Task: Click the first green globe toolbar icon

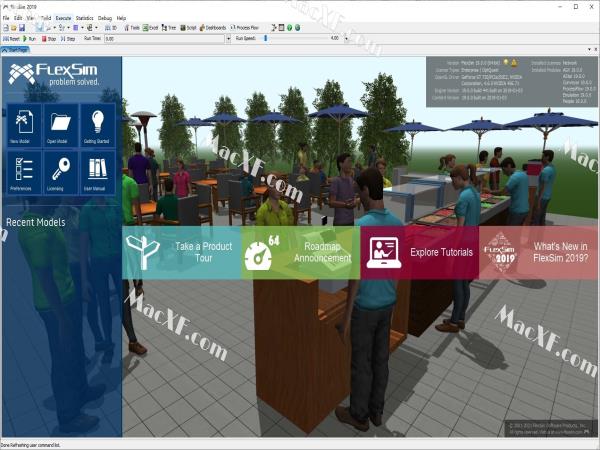Action: [290, 28]
